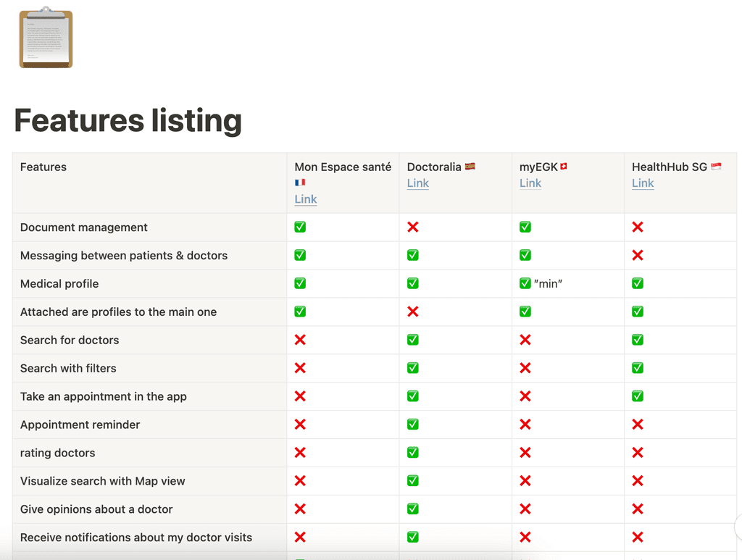The image size is (742, 560).
Task: Click red cross for Document management, Doctoralia
Action: point(412,227)
